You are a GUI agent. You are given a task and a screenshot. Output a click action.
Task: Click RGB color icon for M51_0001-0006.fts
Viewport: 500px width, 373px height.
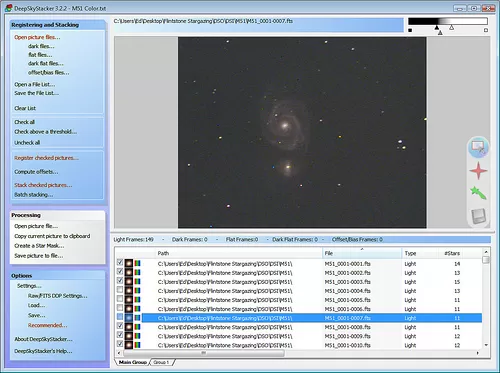coord(137,309)
